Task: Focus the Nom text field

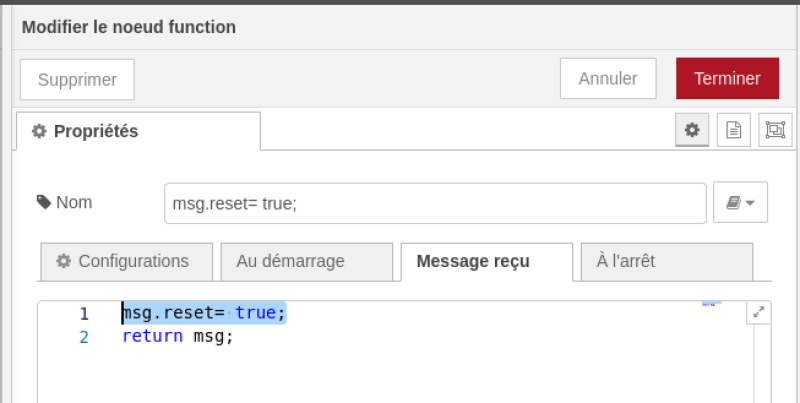Action: [435, 203]
